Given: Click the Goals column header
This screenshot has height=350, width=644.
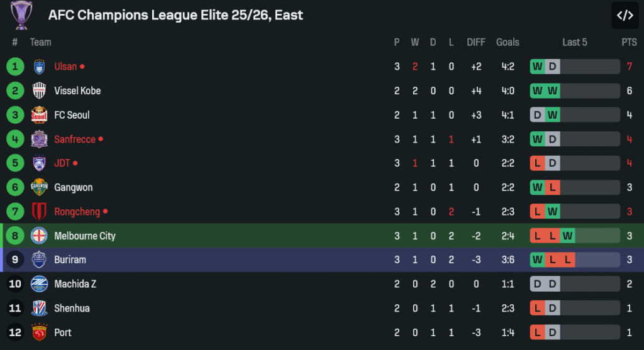Looking at the screenshot, I should (x=508, y=42).
